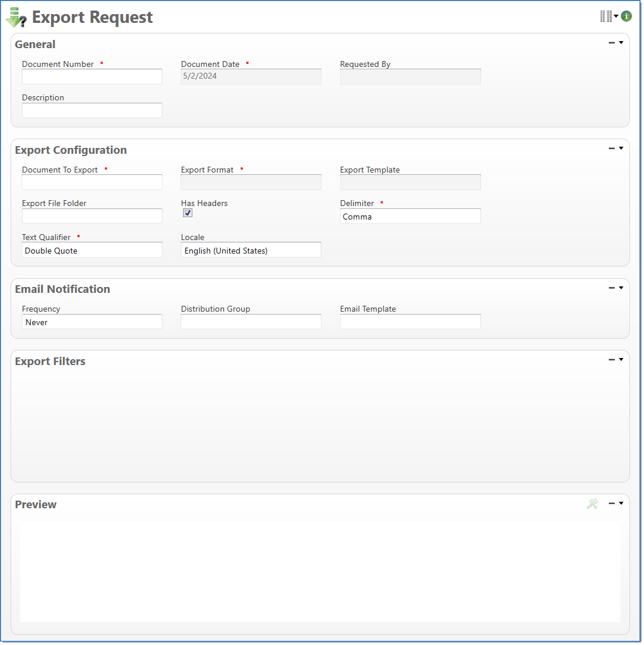Open the Delimiter combo box
644x645 pixels.
(410, 217)
